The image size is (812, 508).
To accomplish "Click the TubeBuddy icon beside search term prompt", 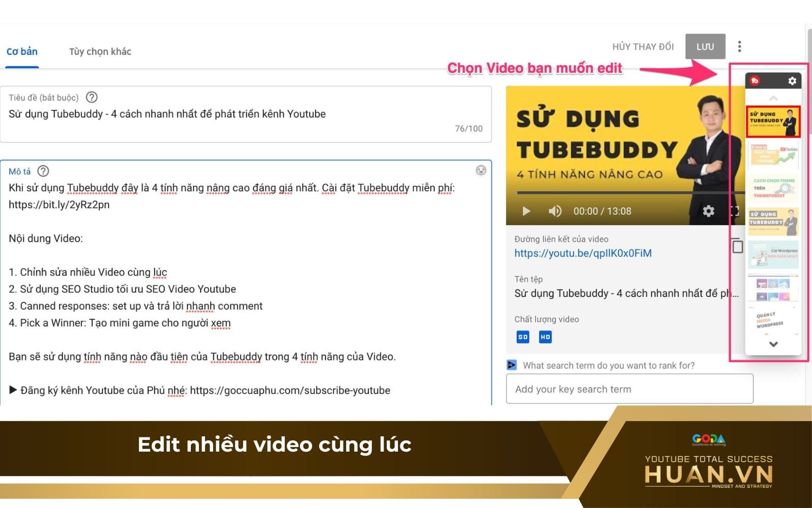I will (x=512, y=365).
